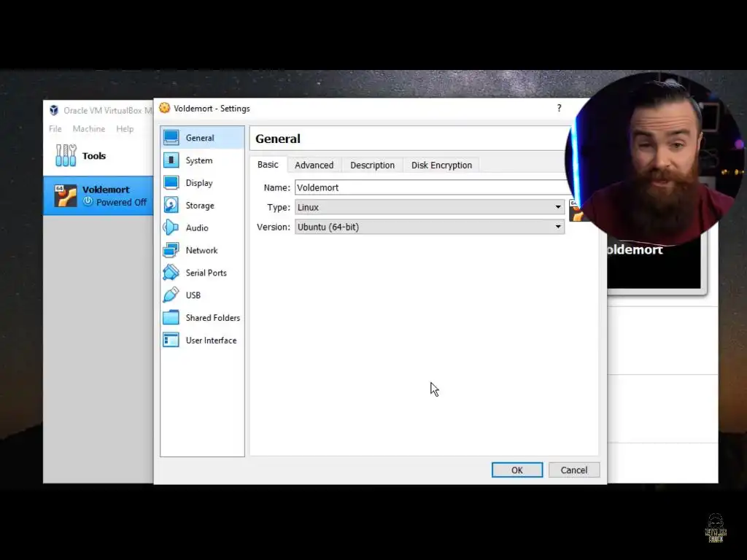The image size is (747, 560).
Task: Select the Storage disk icon
Action: pos(171,205)
